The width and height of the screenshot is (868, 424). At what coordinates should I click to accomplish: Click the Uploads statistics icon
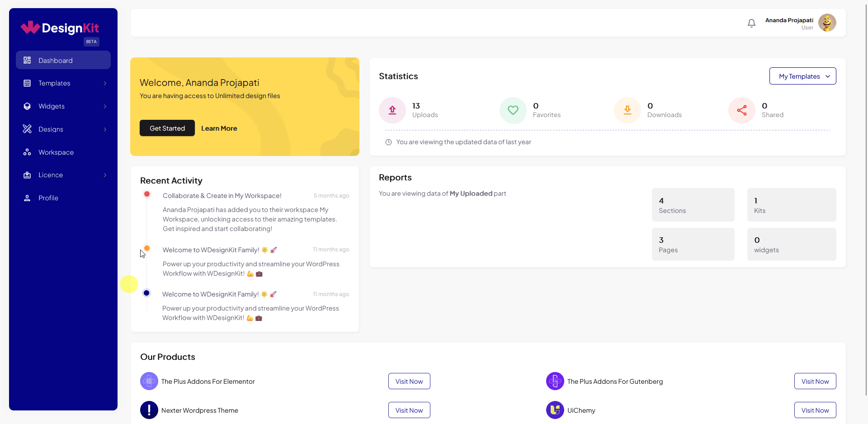coord(392,110)
